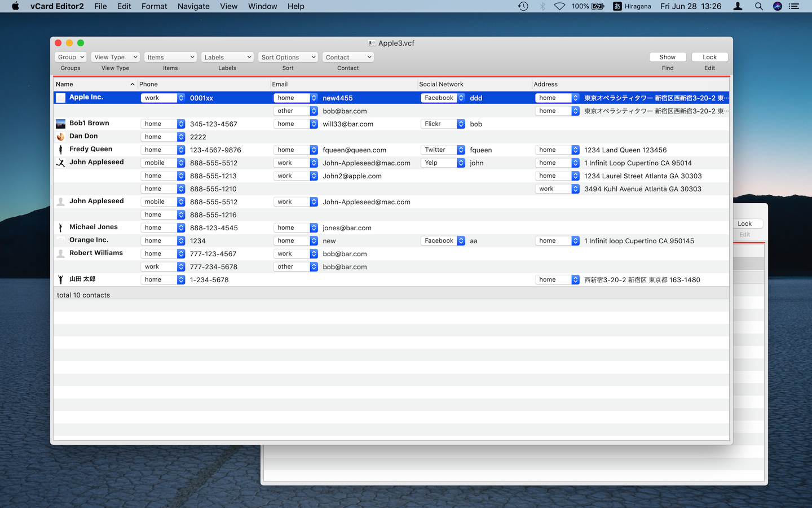Click the Apple3.vcf title document icon
Screen dimensions: 812x508
(372, 43)
